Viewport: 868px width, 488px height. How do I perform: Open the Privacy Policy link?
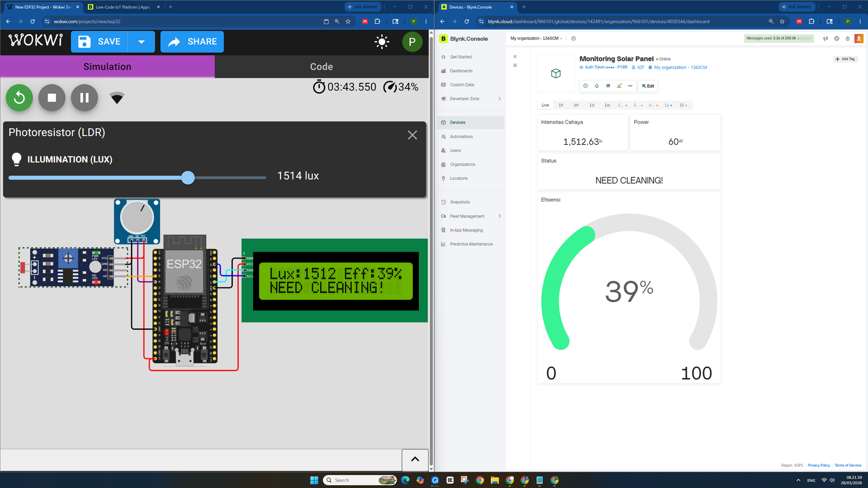(819, 465)
